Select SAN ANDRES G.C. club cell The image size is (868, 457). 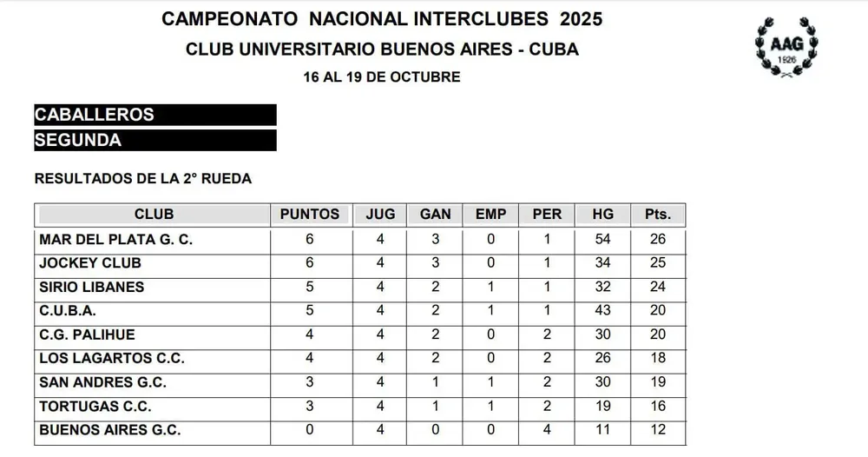tap(103, 382)
